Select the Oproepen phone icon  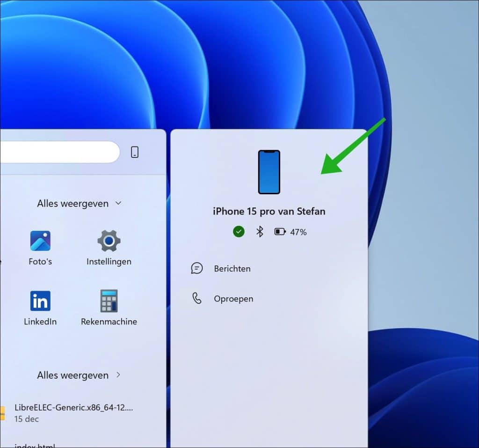[x=197, y=298]
